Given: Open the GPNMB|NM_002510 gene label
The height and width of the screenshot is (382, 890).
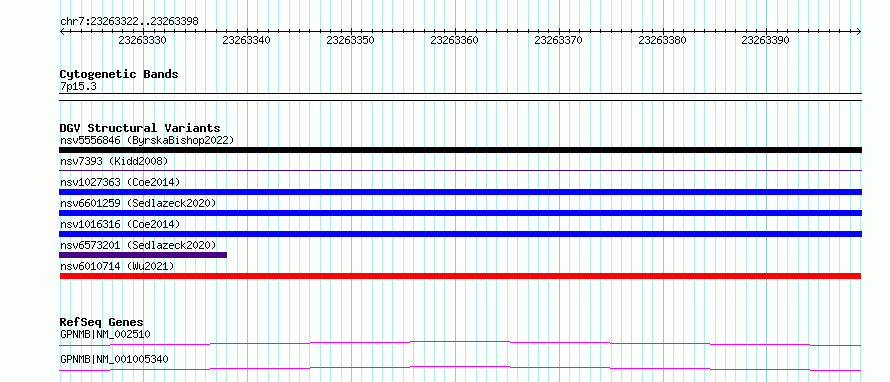Looking at the screenshot, I should coord(105,334).
